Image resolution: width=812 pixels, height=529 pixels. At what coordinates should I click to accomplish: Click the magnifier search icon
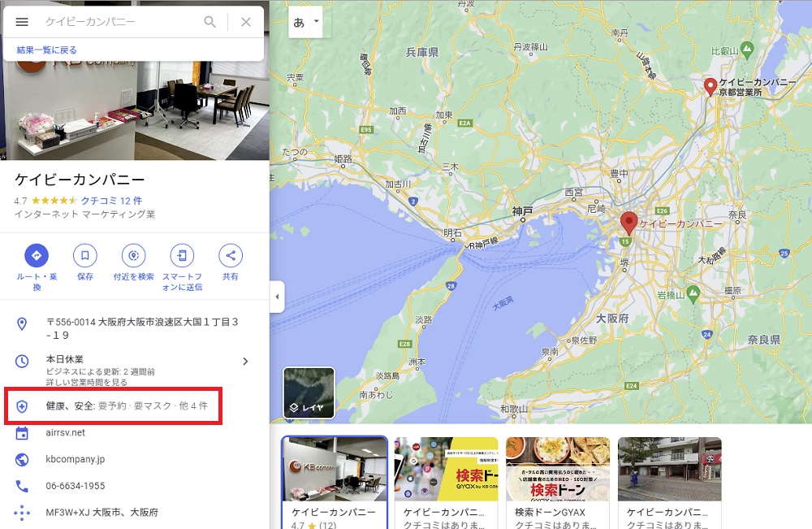[209, 22]
